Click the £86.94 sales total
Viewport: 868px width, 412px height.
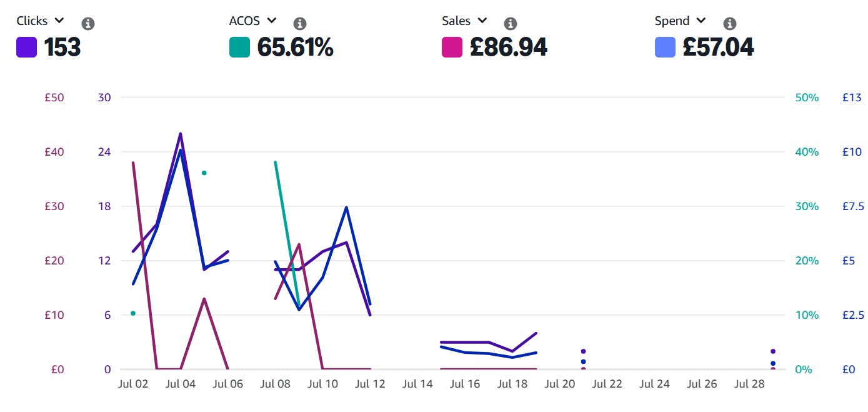508,48
